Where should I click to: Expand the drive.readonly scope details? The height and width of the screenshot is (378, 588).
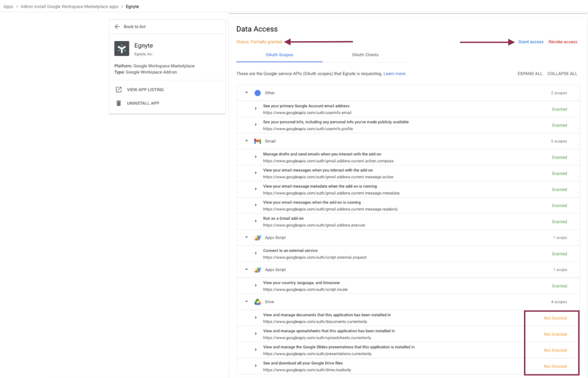click(256, 366)
